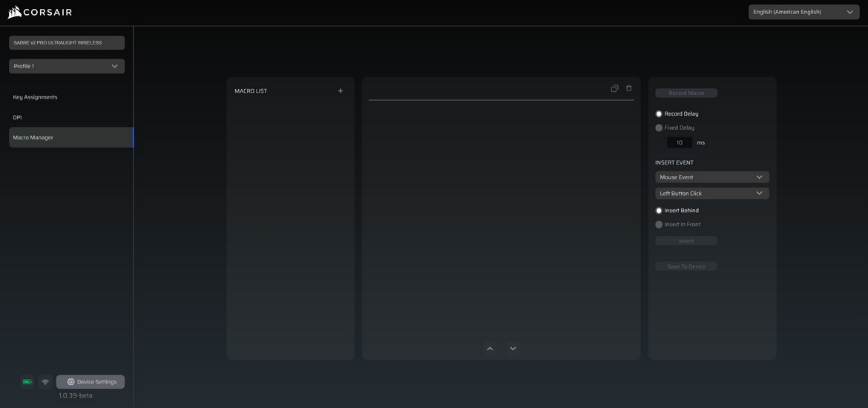Expand the Profile 1 dropdown
Screen dimensions: 868x408
[x=67, y=66]
